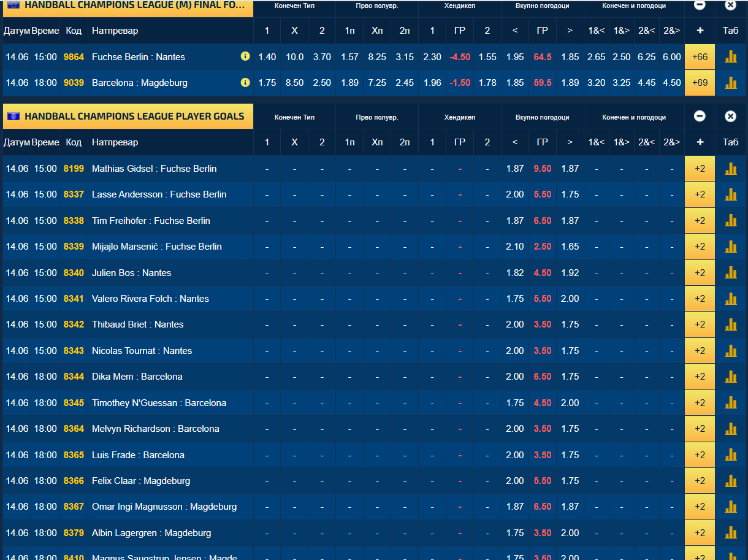
Task: Open statistics chart for Fuchse Berlin : Nantes
Action: click(731, 56)
